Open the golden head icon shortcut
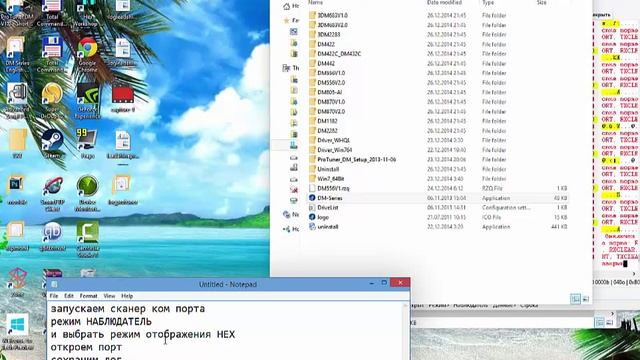 point(52,93)
